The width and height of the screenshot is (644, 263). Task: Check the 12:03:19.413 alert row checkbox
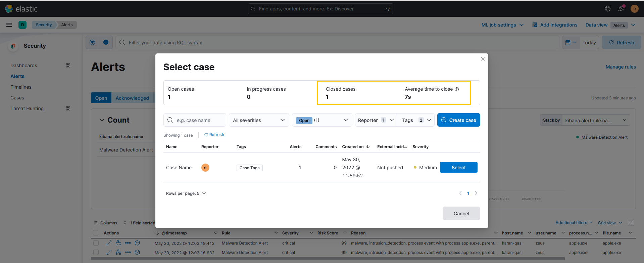[96, 243]
